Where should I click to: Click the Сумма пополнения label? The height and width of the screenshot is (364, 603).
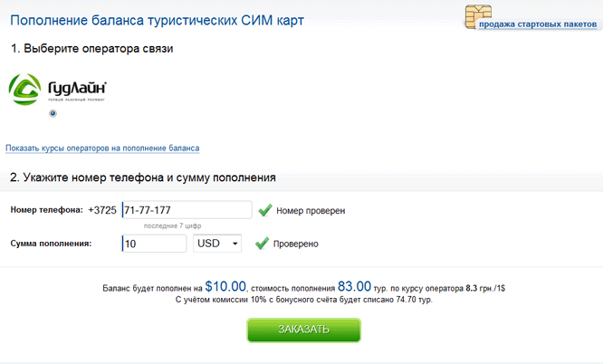[x=51, y=244]
